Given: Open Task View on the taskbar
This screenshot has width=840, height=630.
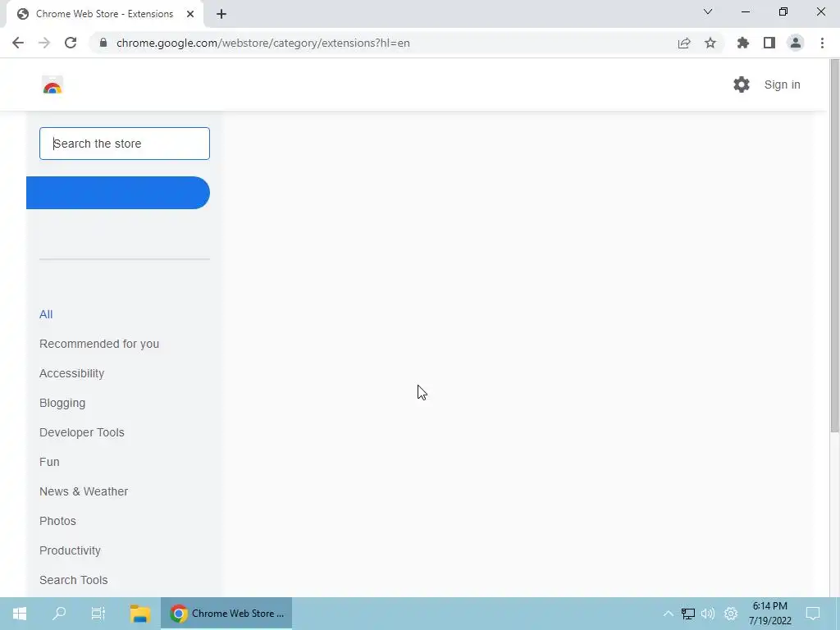Looking at the screenshot, I should [x=98, y=614].
